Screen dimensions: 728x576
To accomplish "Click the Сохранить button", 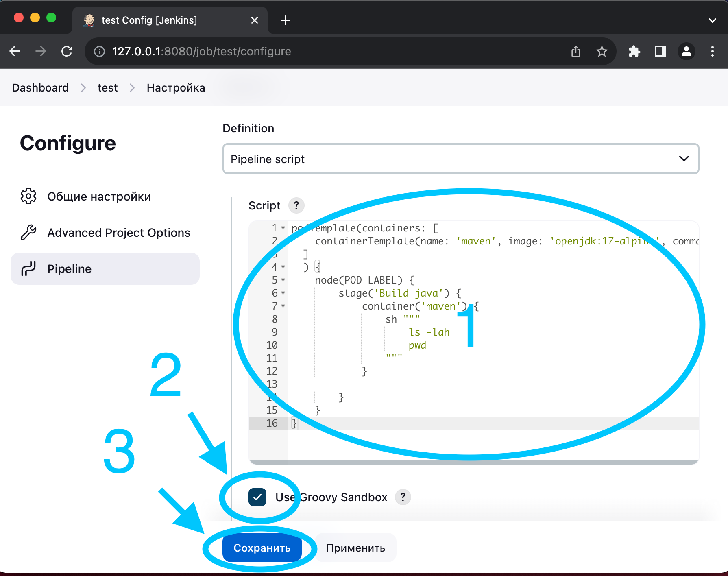I will [262, 548].
